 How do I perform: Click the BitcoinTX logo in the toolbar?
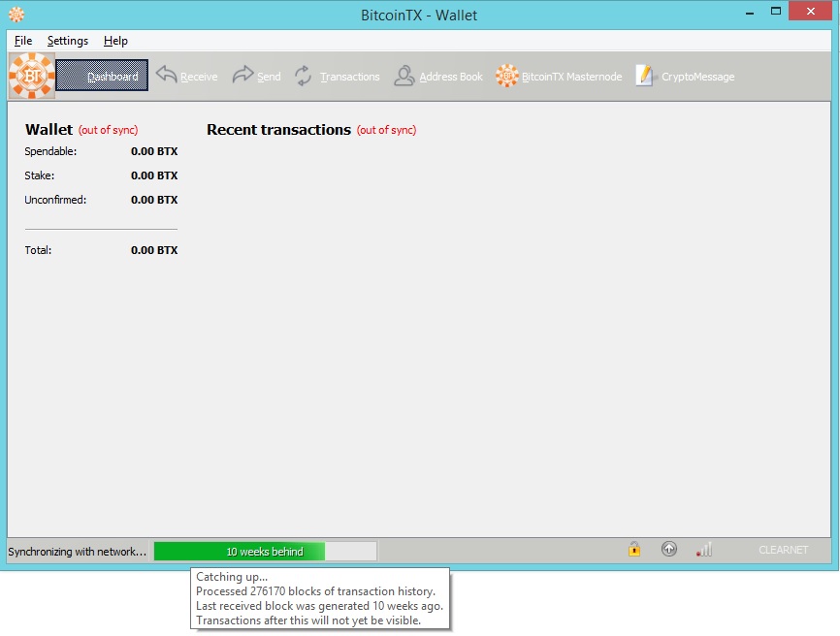coord(32,76)
